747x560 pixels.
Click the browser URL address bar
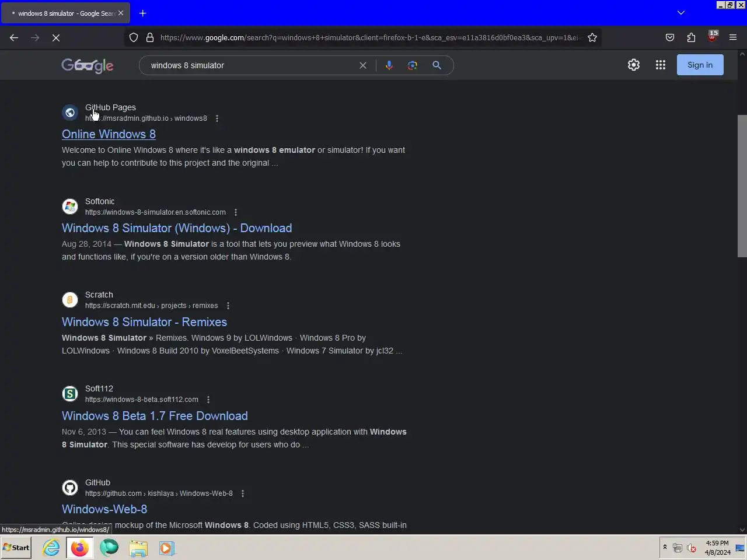click(371, 37)
